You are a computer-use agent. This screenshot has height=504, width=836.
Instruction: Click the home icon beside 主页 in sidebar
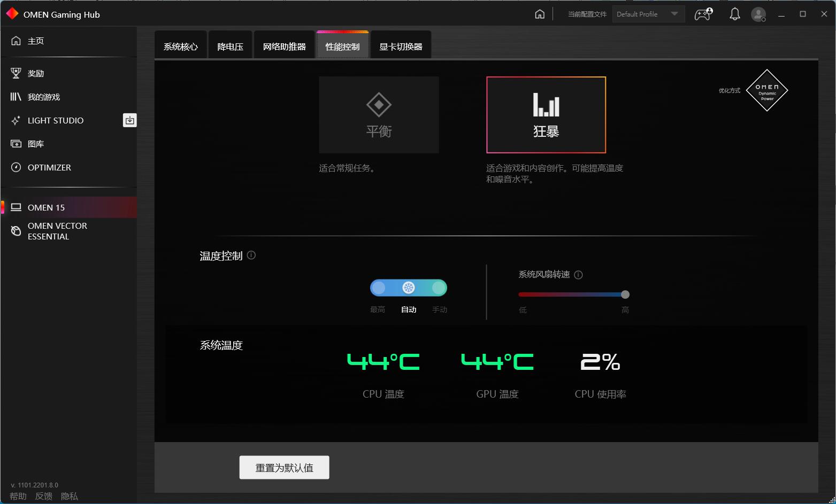click(16, 41)
